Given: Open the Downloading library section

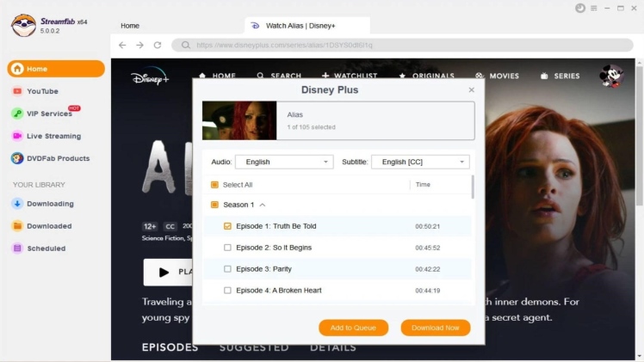Looking at the screenshot, I should (49, 204).
